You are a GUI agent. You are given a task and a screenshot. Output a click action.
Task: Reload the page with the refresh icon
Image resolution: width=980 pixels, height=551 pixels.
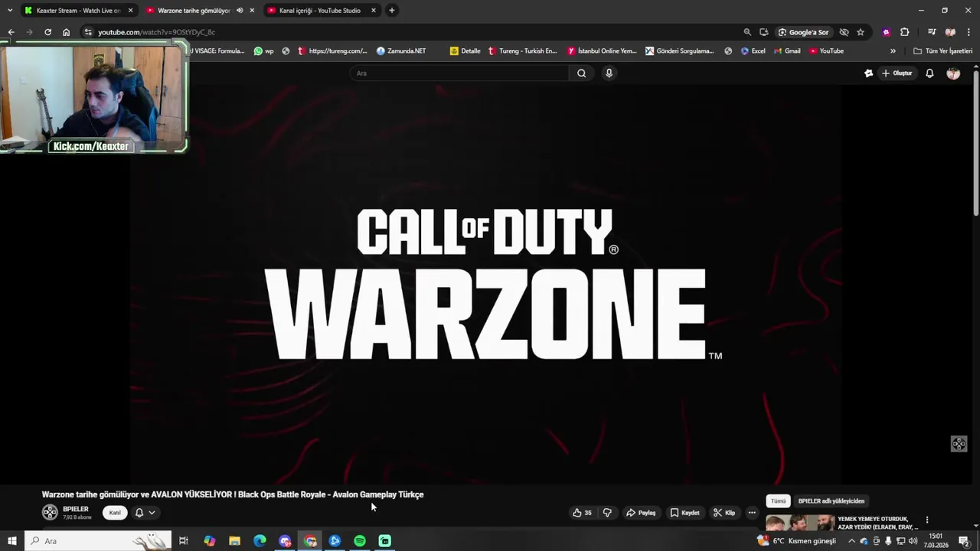pos(47,32)
